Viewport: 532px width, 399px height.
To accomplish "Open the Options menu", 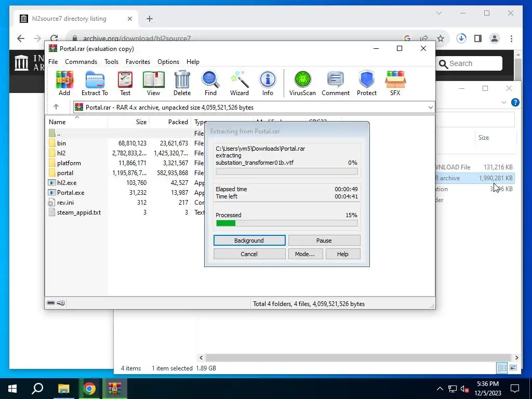I will (168, 62).
